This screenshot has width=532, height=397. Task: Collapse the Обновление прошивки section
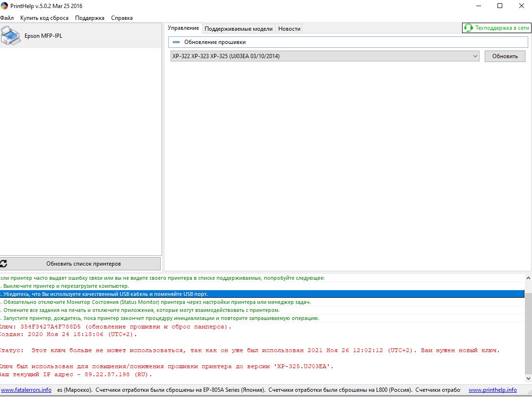pos(176,42)
